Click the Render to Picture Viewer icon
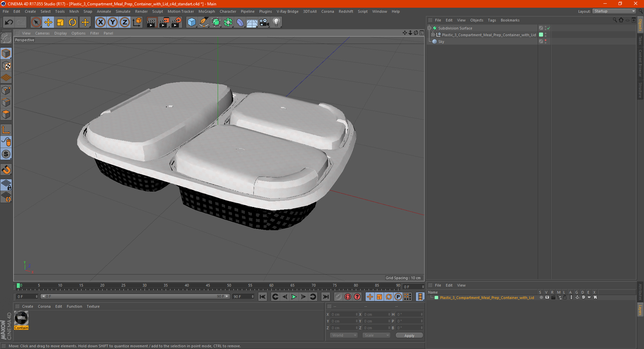This screenshot has width=644, height=349. click(x=164, y=22)
